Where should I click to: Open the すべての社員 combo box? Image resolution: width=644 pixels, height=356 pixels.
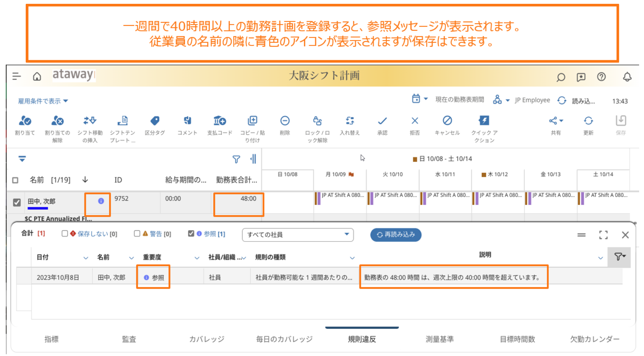tap(297, 235)
